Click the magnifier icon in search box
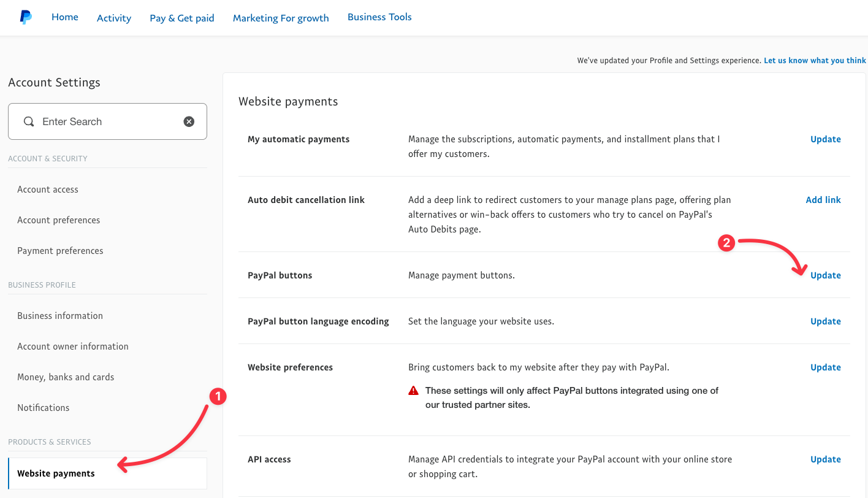The height and width of the screenshot is (498, 868). pos(29,121)
